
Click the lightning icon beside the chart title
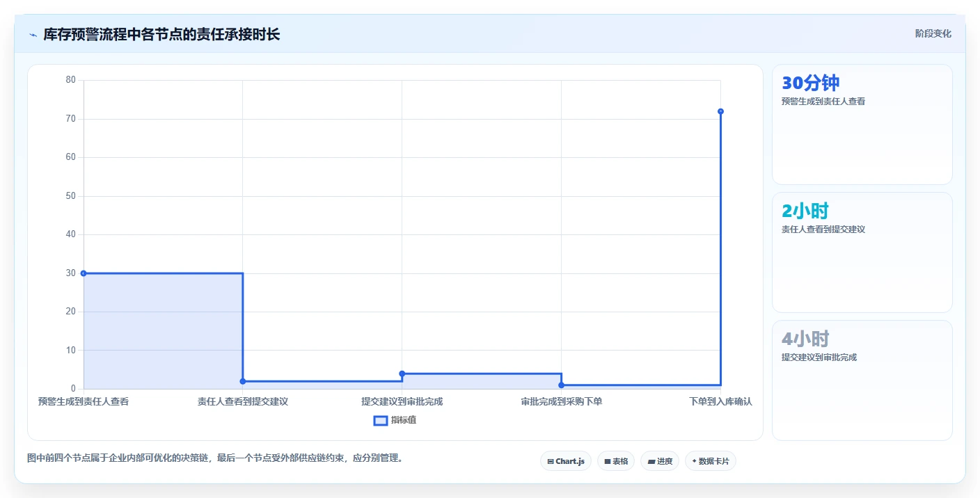click(33, 34)
